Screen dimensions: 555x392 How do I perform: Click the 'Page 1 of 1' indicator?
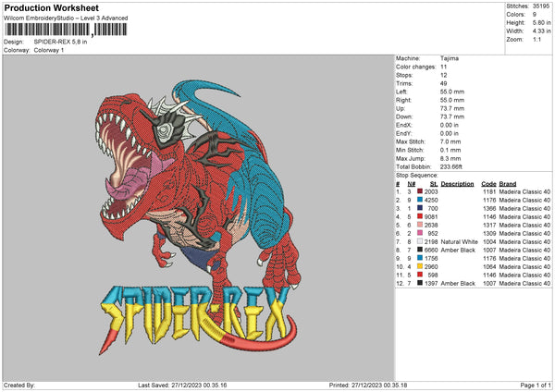536,385
